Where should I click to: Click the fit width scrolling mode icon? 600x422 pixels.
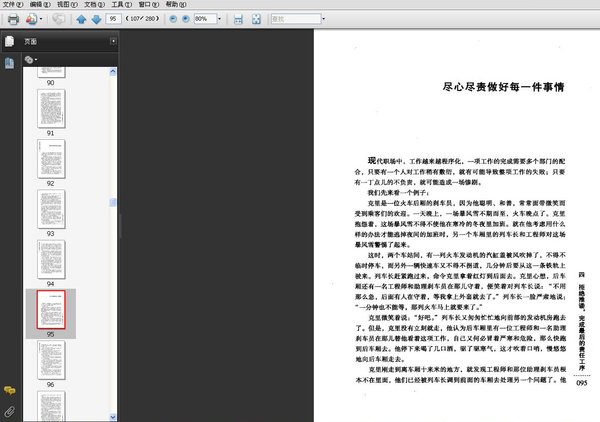(x=237, y=19)
